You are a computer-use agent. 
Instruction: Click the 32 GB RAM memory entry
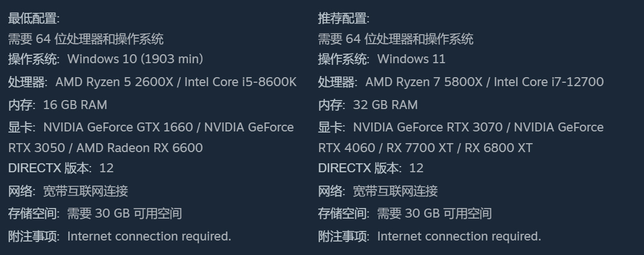click(385, 105)
